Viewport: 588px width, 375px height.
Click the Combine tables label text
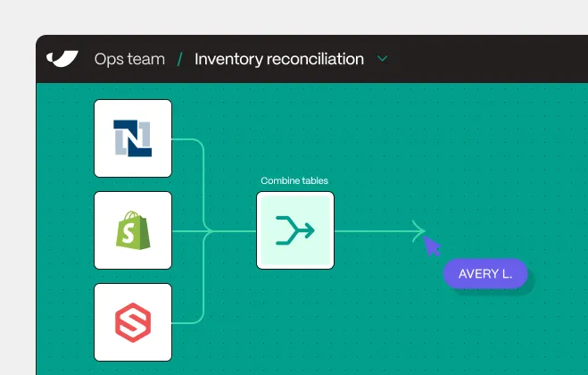[294, 180]
